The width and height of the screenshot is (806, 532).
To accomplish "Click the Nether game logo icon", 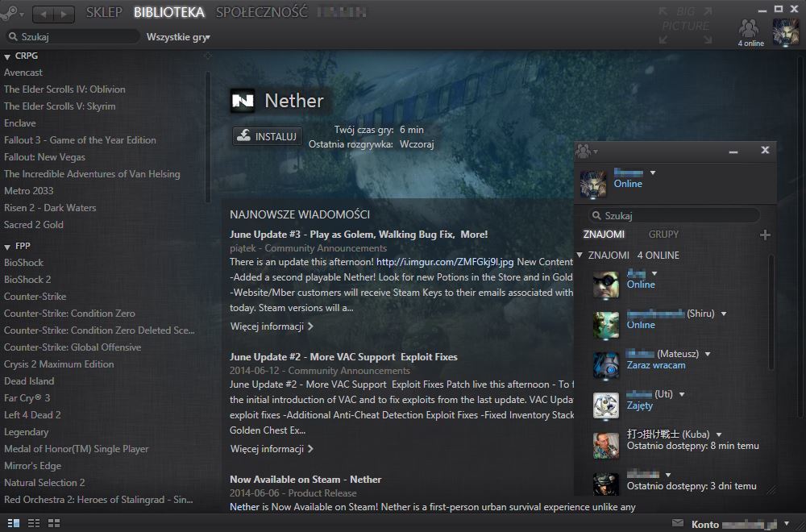I will 243,101.
